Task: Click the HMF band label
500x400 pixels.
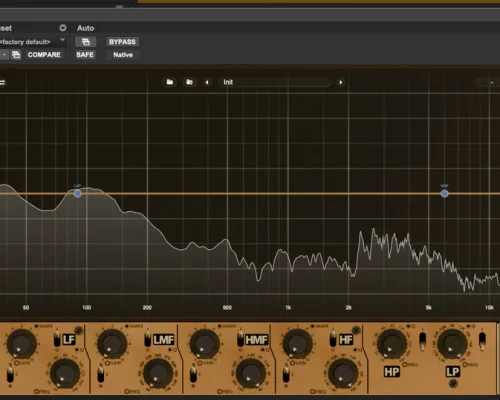Action: point(257,340)
